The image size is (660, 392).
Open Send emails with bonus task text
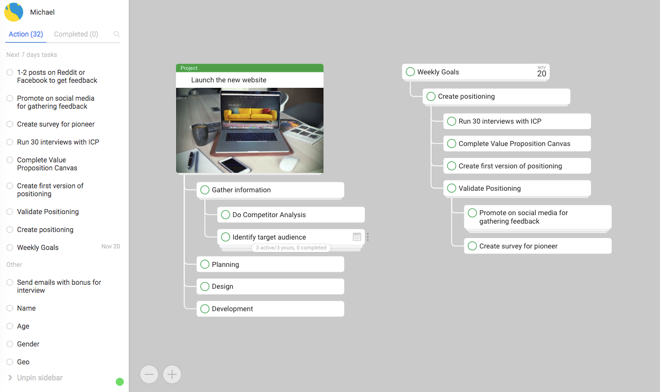(x=59, y=286)
